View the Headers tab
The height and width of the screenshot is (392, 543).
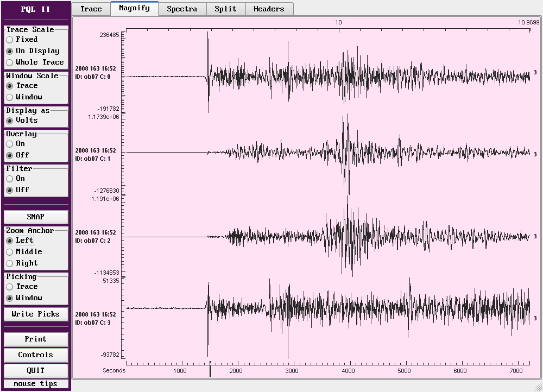pos(269,9)
